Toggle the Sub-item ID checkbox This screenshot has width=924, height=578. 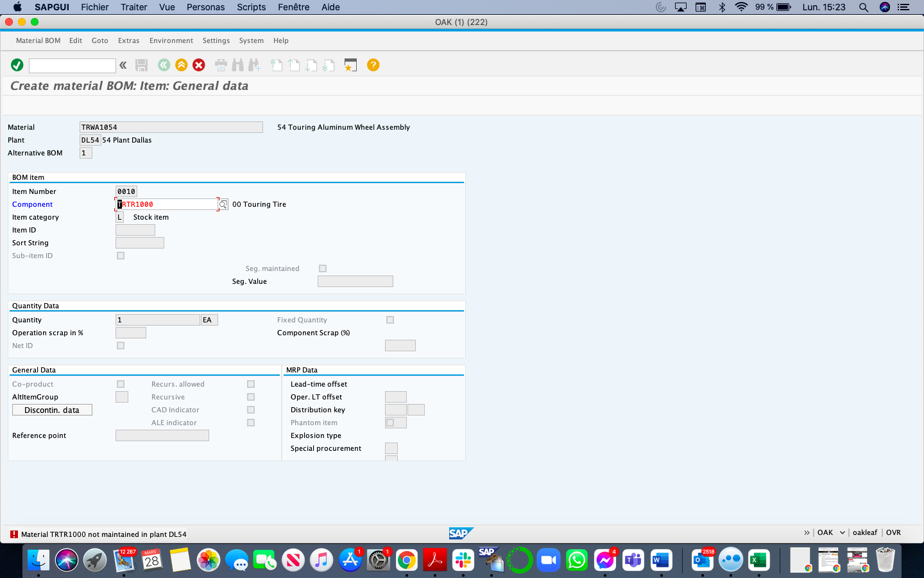pos(121,256)
